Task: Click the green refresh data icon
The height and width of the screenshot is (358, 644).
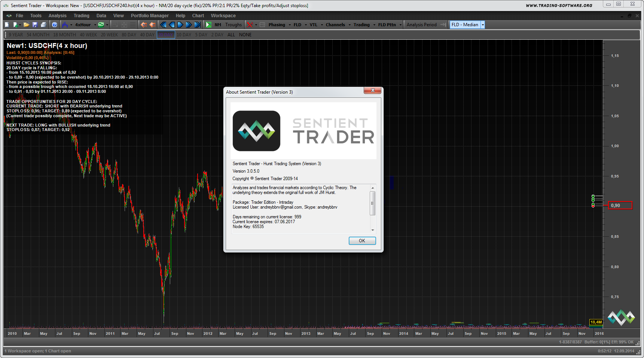Action: coord(101,25)
